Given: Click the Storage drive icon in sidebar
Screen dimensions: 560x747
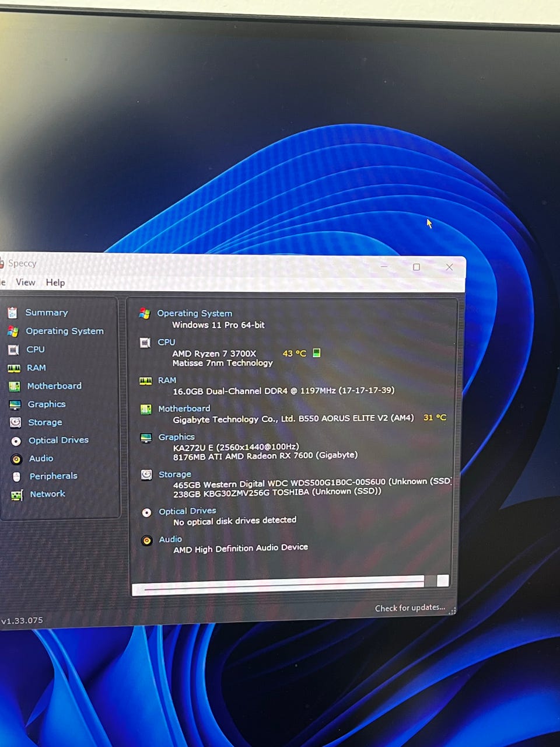Looking at the screenshot, I should point(16,423).
